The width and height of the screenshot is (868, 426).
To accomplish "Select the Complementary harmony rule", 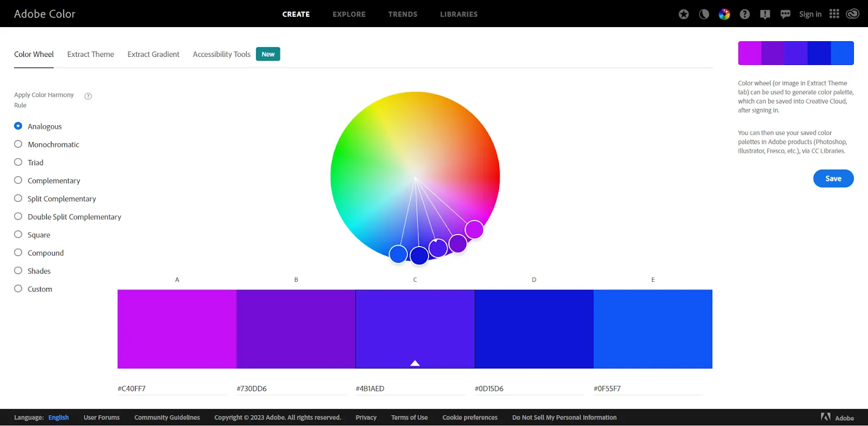I will (x=47, y=180).
